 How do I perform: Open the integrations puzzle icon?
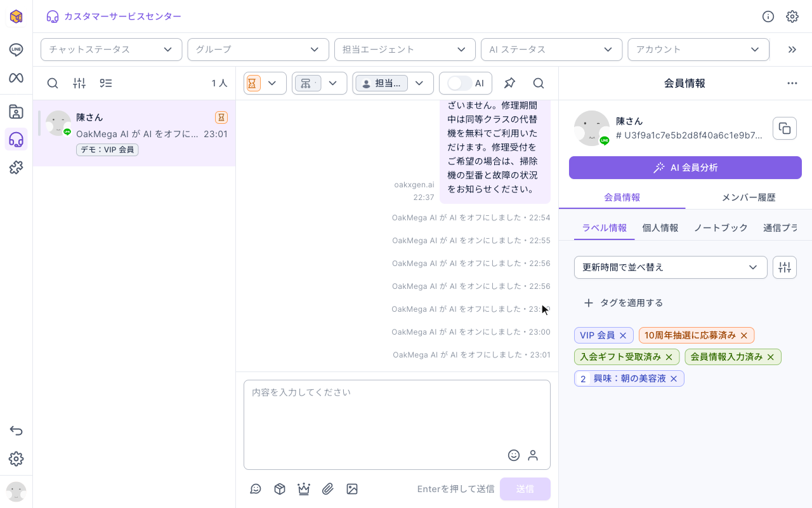(16, 167)
